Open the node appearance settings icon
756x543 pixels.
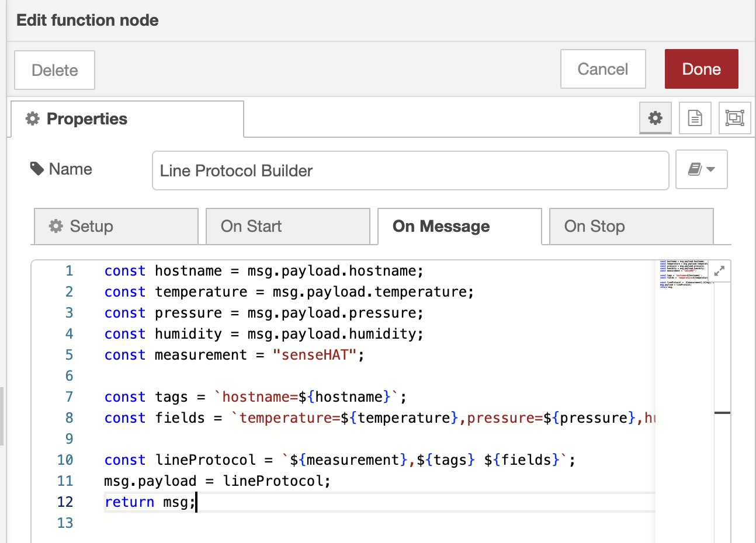coord(734,118)
